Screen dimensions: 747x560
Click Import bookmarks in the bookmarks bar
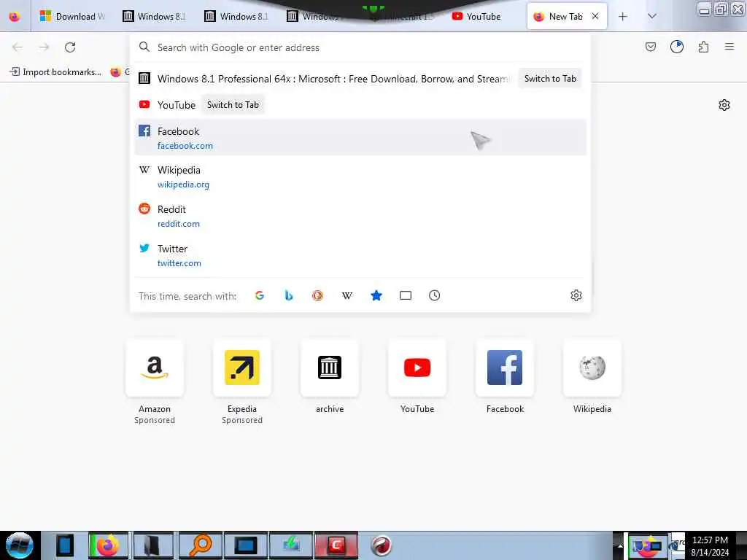(x=55, y=72)
